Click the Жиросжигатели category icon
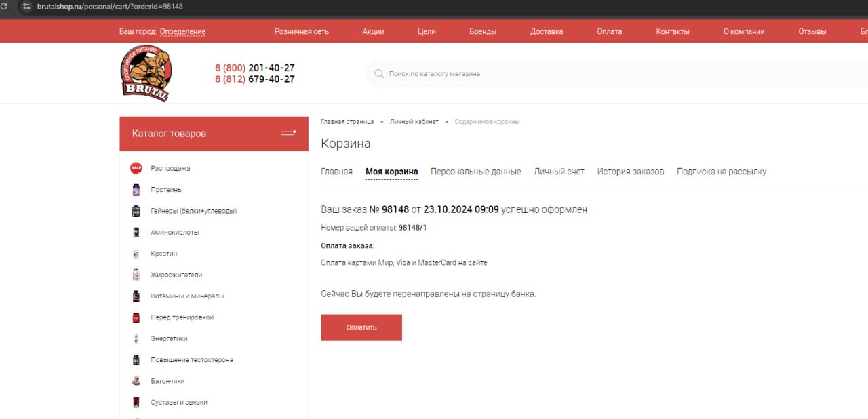This screenshot has width=868, height=419. click(x=136, y=275)
